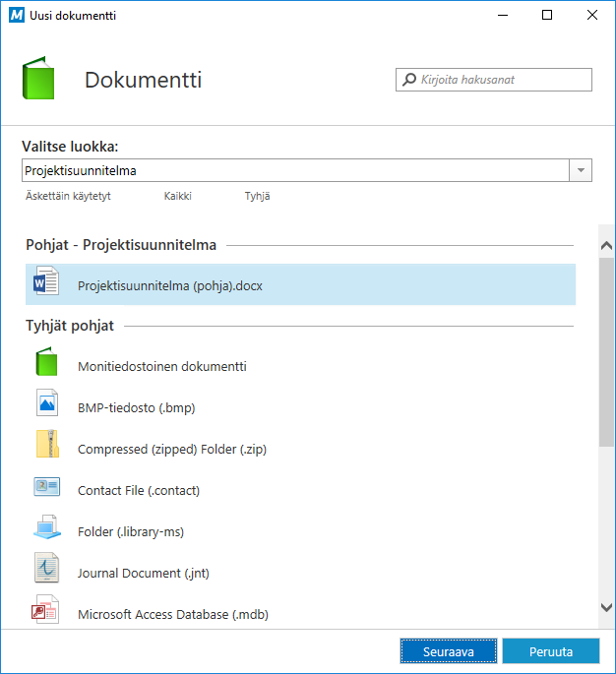616x674 pixels.
Task: Type in the Kirjoita hakusanat search field
Action: (x=502, y=80)
